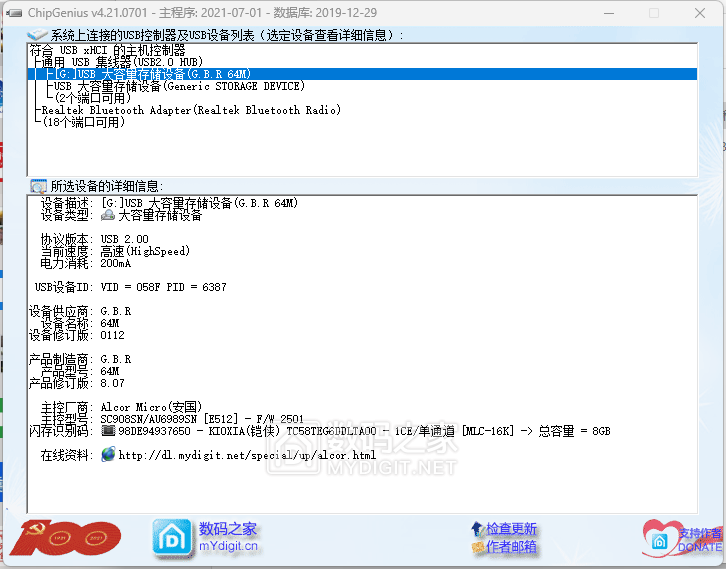This screenshot has width=726, height=569.
Task: Click the globe icon before the alcor.html URL
Action: 108,454
